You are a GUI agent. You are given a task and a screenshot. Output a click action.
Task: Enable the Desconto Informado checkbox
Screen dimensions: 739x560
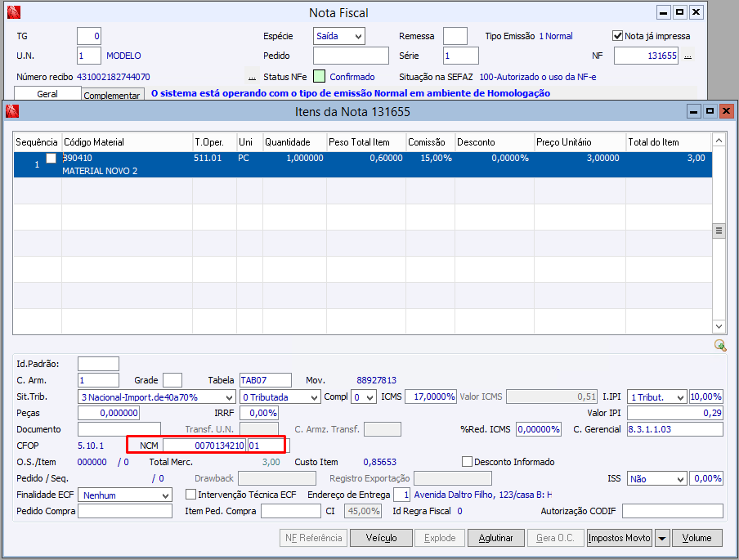click(x=468, y=462)
